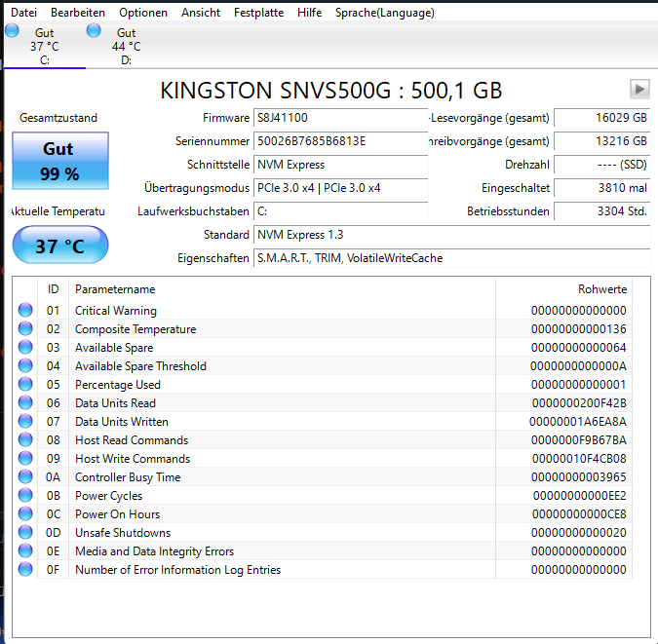Click the 37 °C temperature button
Viewport: 658px width, 644px height.
click(60, 245)
